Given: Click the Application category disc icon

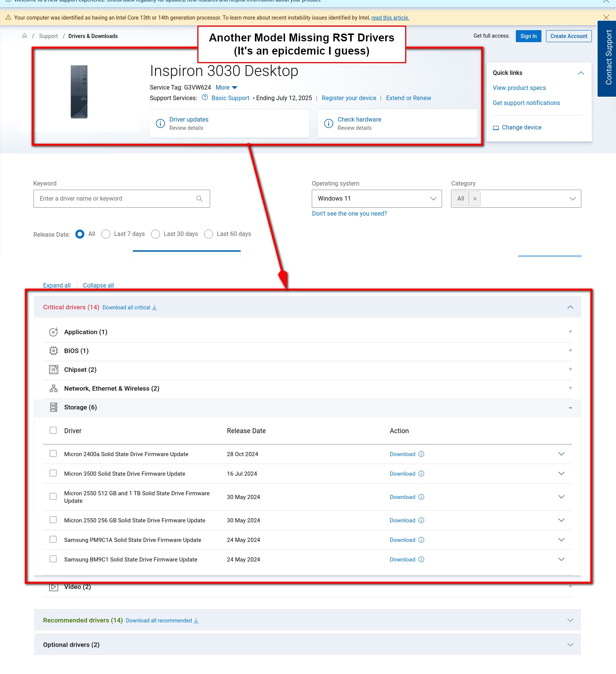Looking at the screenshot, I should click(53, 332).
